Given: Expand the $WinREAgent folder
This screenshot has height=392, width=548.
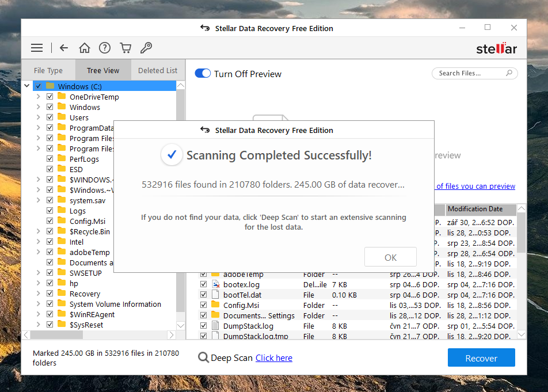Looking at the screenshot, I should click(x=38, y=314).
